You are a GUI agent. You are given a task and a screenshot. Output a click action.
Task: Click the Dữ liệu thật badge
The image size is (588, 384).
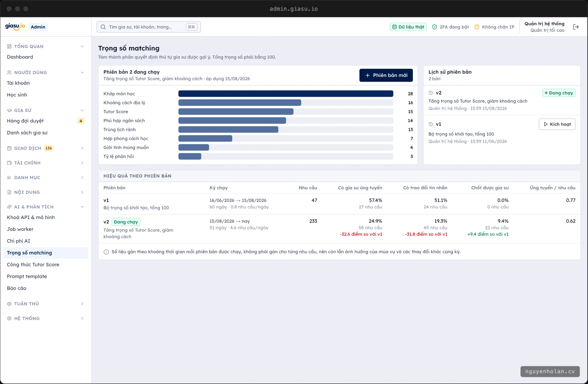click(x=408, y=27)
